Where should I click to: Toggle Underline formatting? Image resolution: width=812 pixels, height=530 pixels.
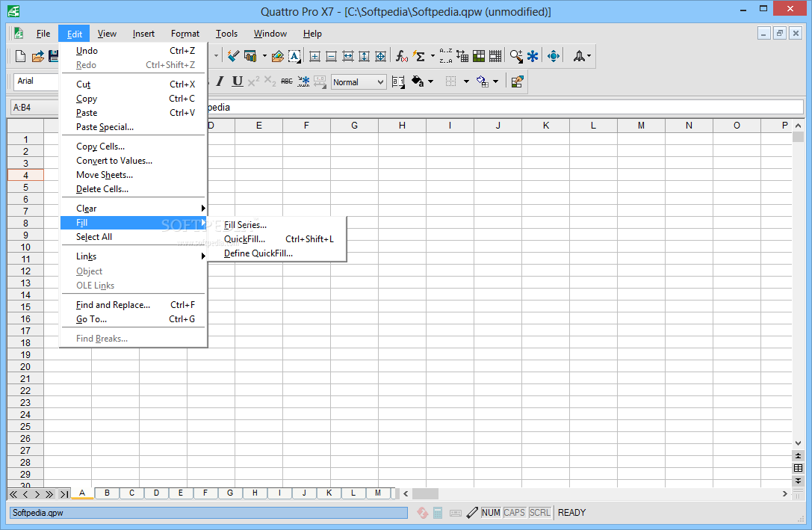[238, 81]
